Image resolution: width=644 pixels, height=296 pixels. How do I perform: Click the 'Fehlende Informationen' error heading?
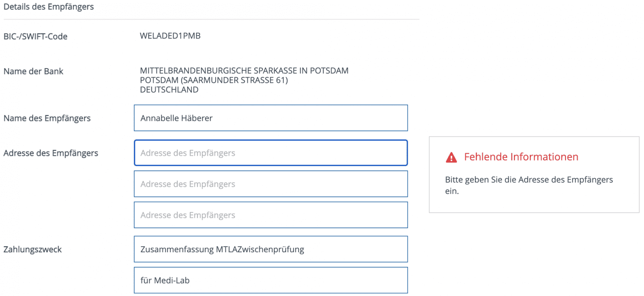click(521, 157)
